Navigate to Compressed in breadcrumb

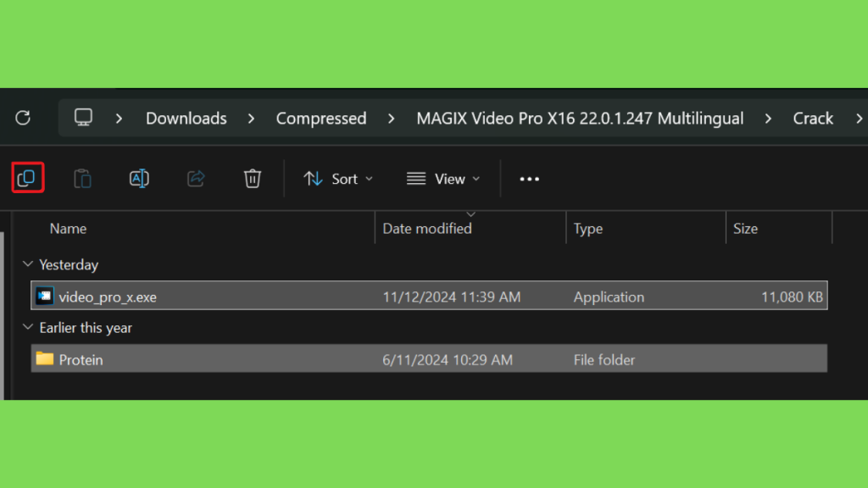click(321, 119)
